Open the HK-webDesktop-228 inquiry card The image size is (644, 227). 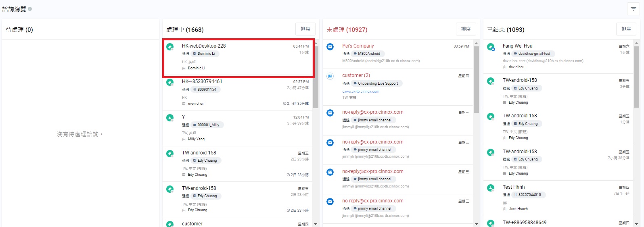pos(238,58)
